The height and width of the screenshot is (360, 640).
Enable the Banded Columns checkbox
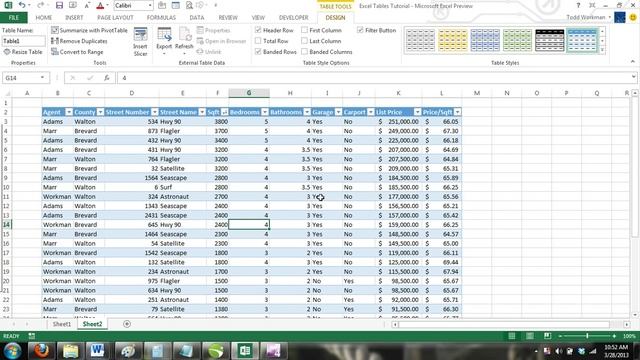(304, 51)
